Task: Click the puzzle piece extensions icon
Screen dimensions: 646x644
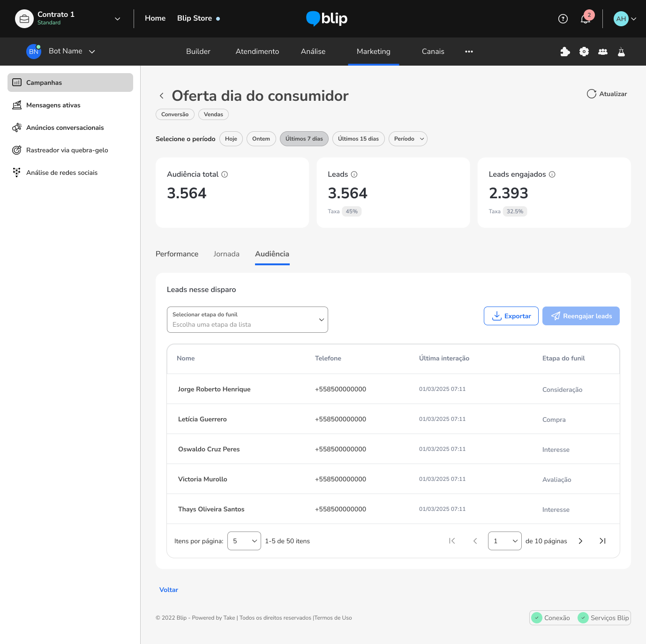Action: coord(565,52)
